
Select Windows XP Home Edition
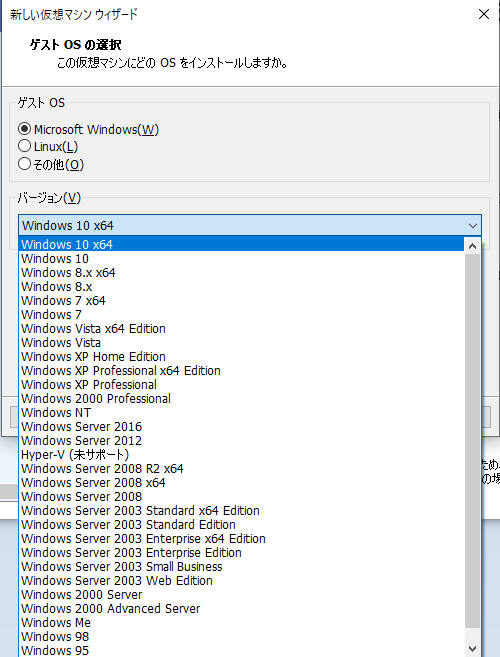point(242,357)
